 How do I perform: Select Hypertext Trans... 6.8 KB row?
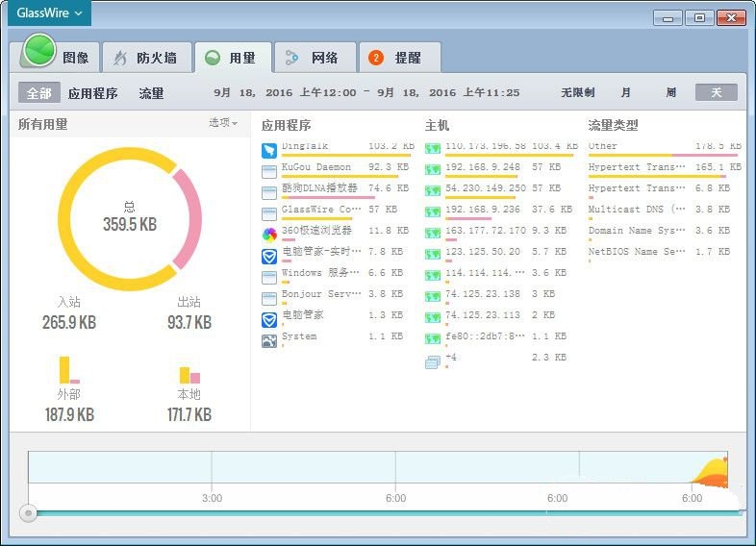point(659,191)
